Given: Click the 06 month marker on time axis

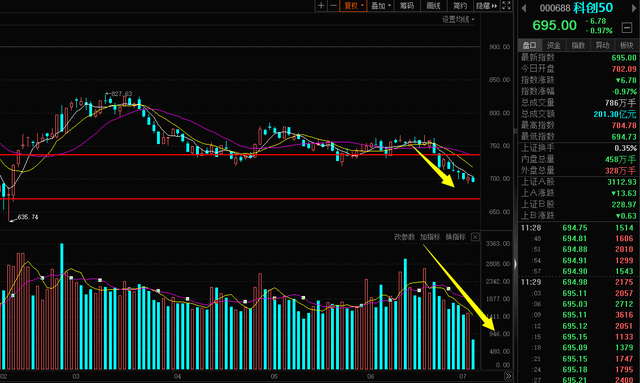Looking at the screenshot, I should point(370,376).
